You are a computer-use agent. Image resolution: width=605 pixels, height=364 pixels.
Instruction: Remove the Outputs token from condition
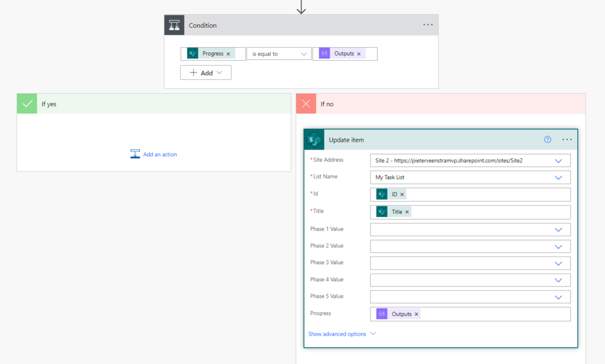click(x=359, y=54)
